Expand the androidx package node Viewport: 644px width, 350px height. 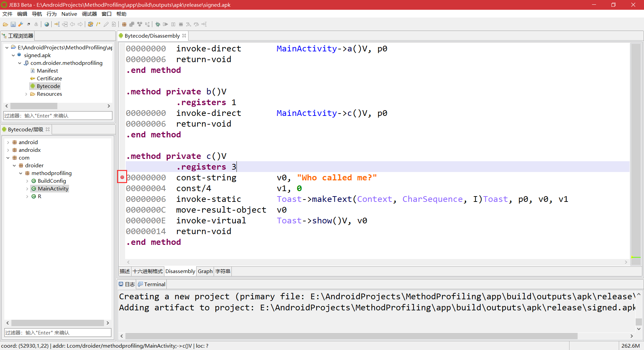[8, 150]
